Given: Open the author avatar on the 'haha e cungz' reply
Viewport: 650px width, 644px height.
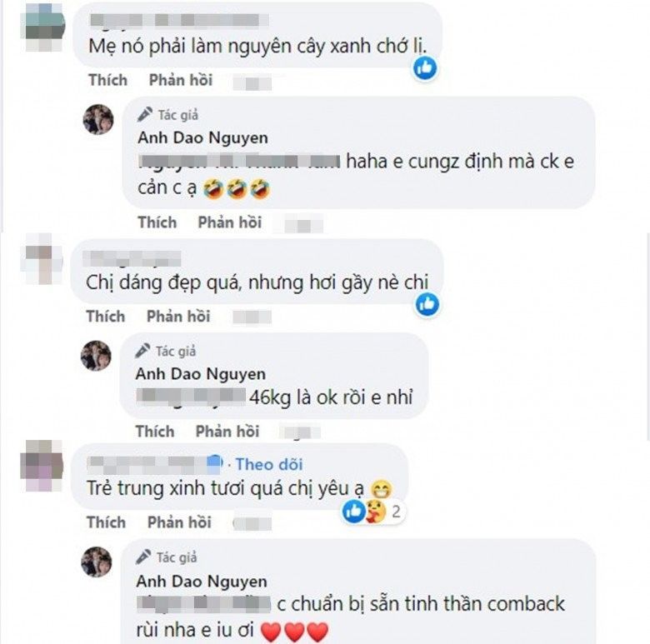Looking at the screenshot, I should tap(98, 119).
